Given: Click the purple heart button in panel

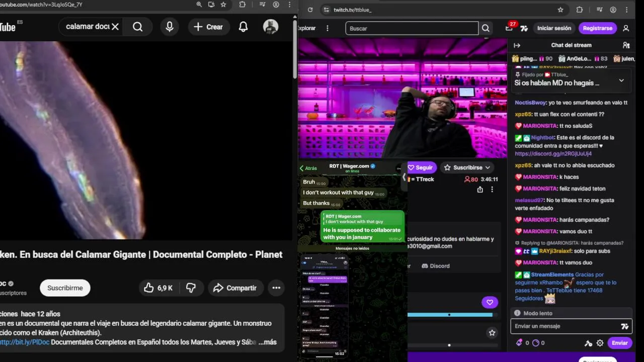Looking at the screenshot, I should tap(490, 302).
